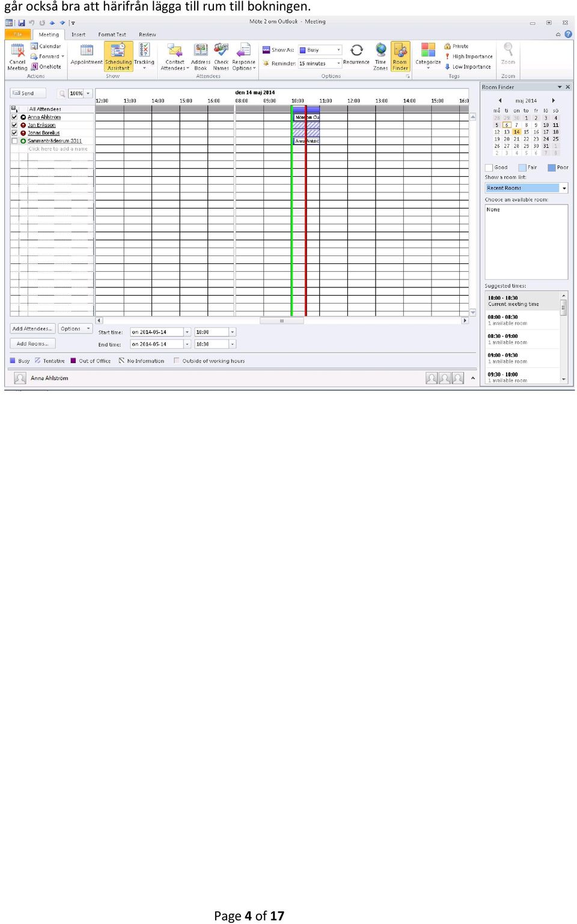577x924 pixels.
Task: Open the Options dropdown button
Action: point(75,329)
